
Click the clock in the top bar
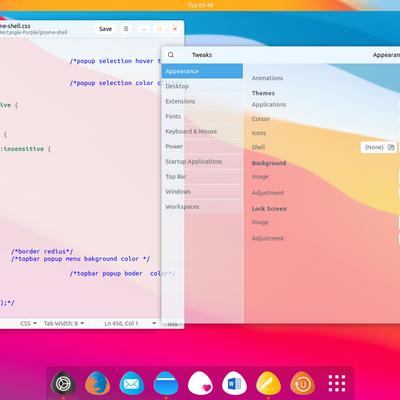click(200, 5)
